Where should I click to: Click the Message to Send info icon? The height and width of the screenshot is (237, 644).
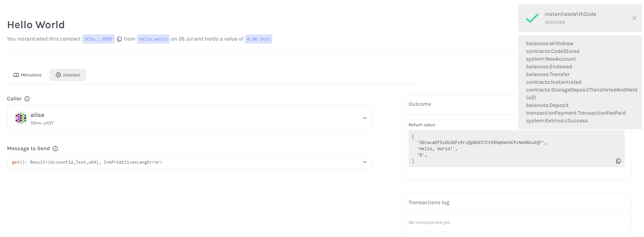[x=55, y=149]
